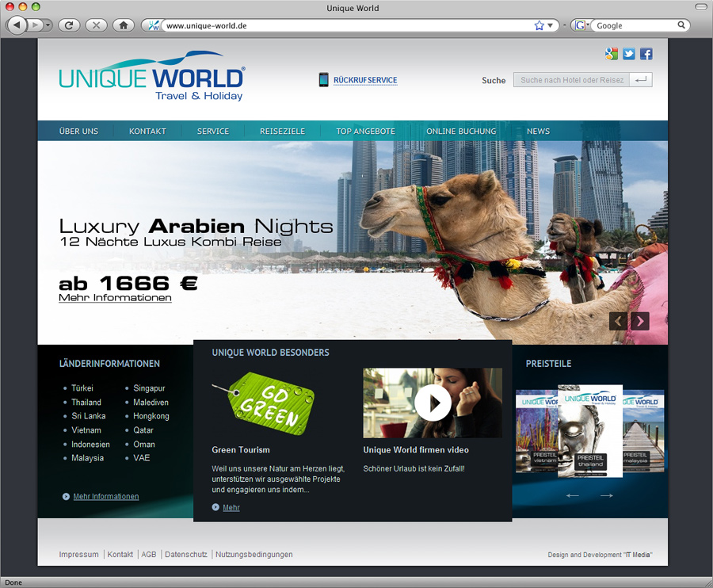Play the Unique World company video
Image resolution: width=713 pixels, height=588 pixels.
click(x=433, y=403)
